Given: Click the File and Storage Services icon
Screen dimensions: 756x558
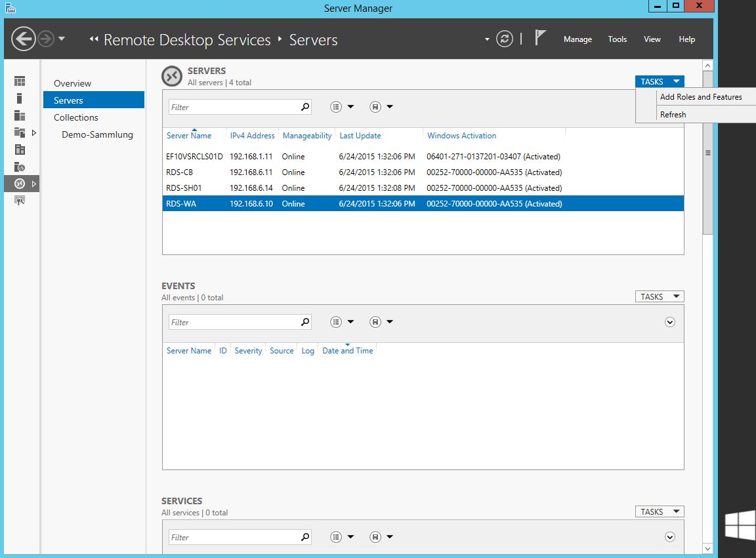Looking at the screenshot, I should 20,132.
